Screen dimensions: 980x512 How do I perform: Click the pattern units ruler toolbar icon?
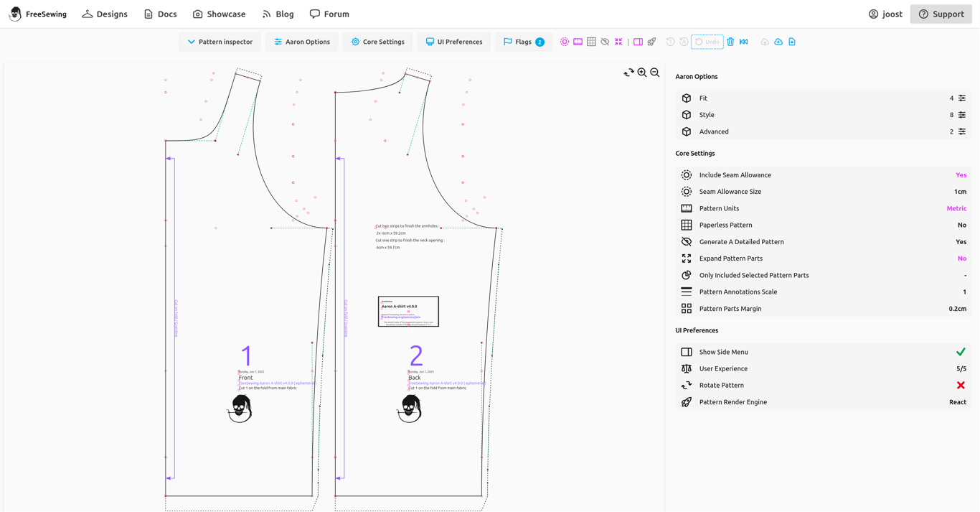578,42
